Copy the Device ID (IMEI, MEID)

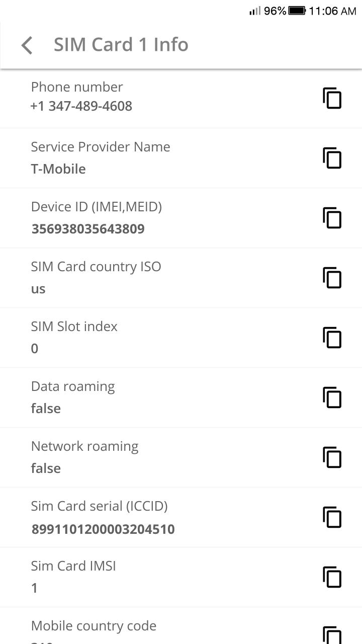click(332, 218)
